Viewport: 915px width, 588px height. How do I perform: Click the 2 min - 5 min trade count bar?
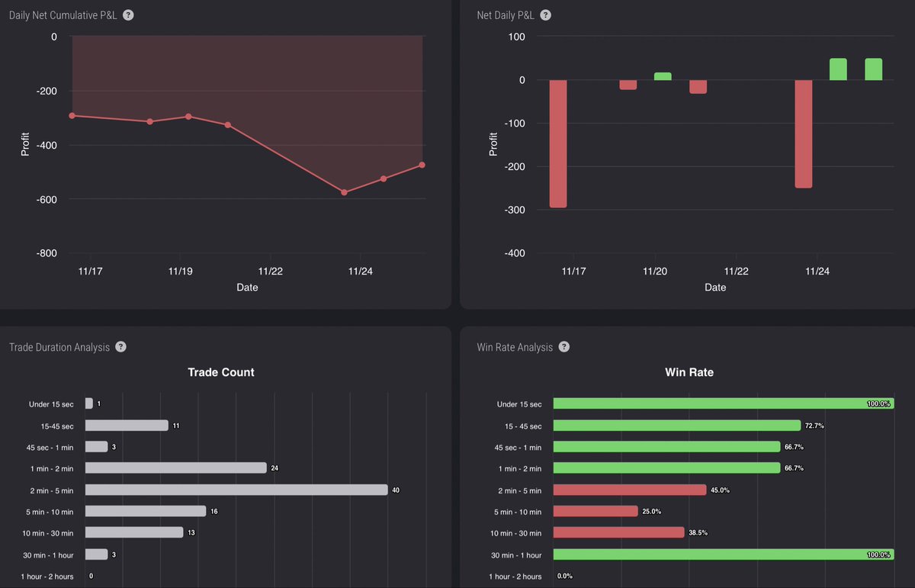236,490
